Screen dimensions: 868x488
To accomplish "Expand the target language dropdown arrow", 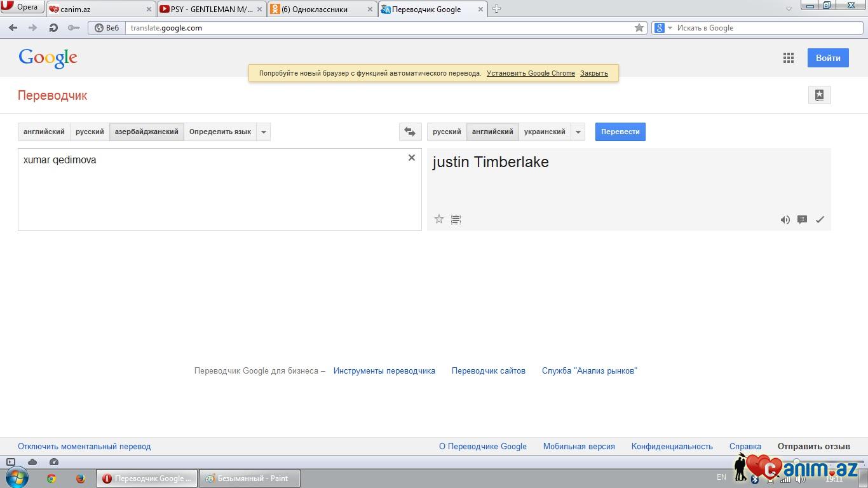I will pos(578,132).
